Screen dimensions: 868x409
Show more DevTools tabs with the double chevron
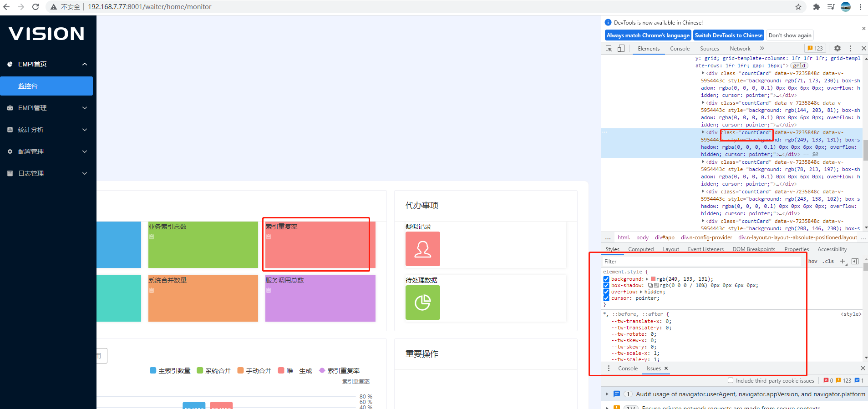762,48
